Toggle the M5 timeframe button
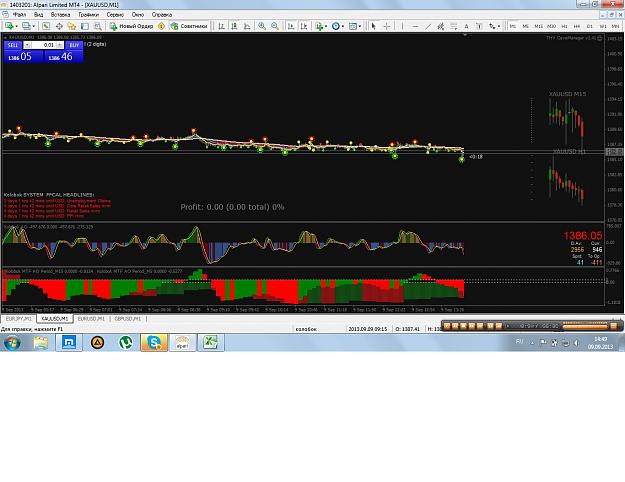Viewport: 625px width, 482px height. 526,26
